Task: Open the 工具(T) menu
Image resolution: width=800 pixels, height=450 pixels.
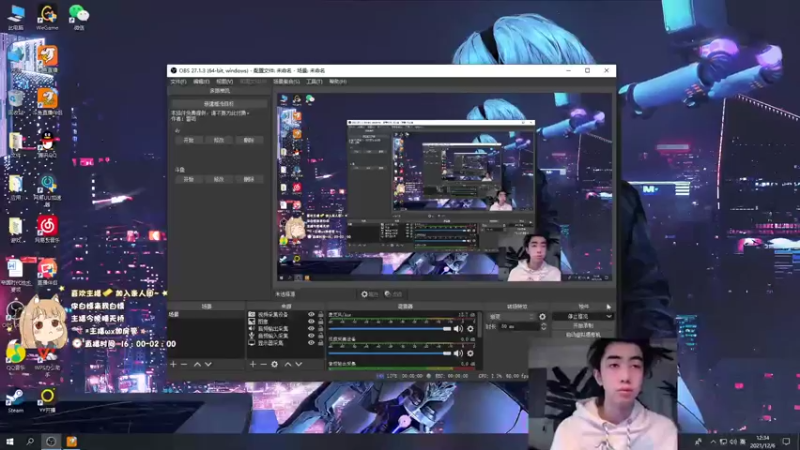Action: (x=314, y=82)
